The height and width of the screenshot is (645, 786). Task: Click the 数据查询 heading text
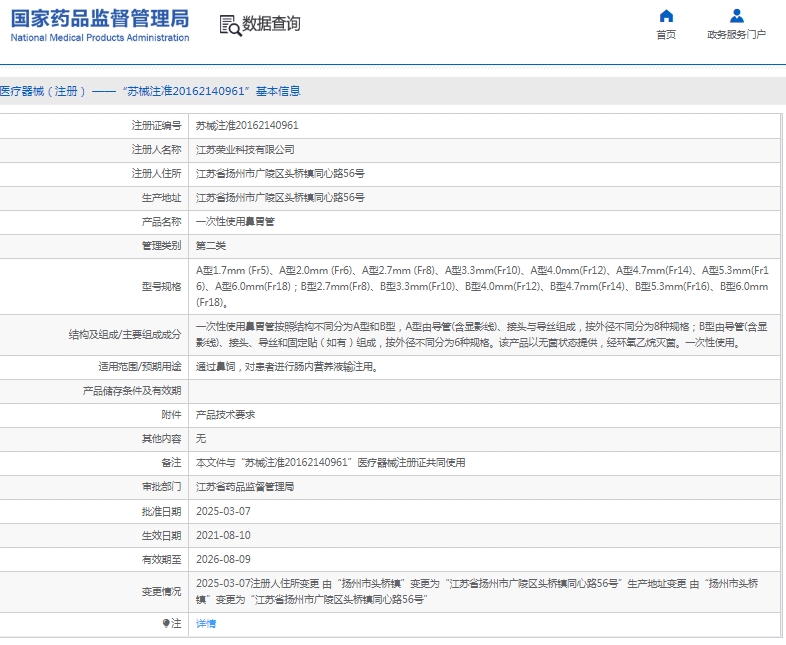coord(271,24)
